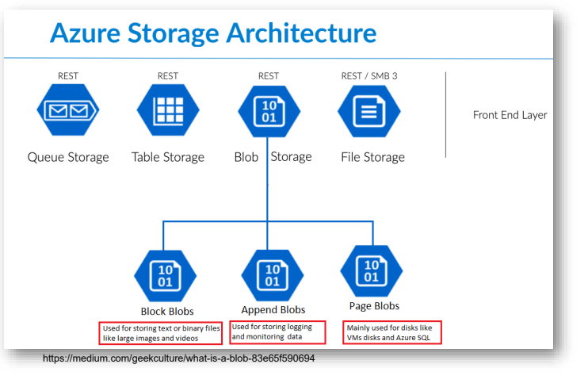Image resolution: width=588 pixels, height=387 pixels.
Task: Click the REST / SMB 3 label
Action: point(369,76)
